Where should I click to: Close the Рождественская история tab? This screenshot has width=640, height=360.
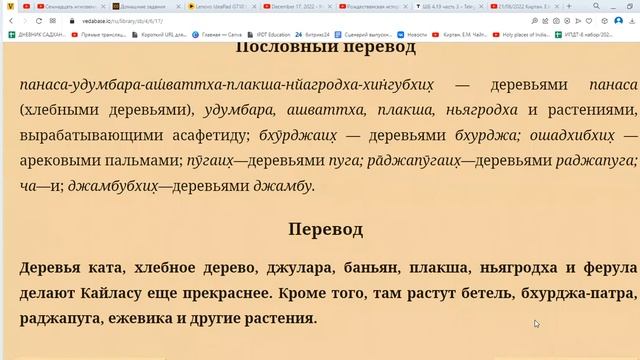pyautogui.click(x=405, y=7)
